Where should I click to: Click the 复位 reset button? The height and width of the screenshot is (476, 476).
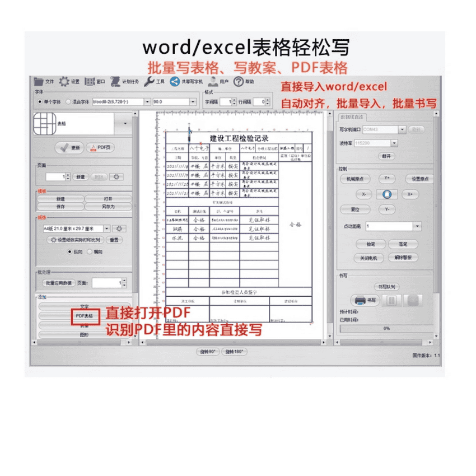(355, 209)
